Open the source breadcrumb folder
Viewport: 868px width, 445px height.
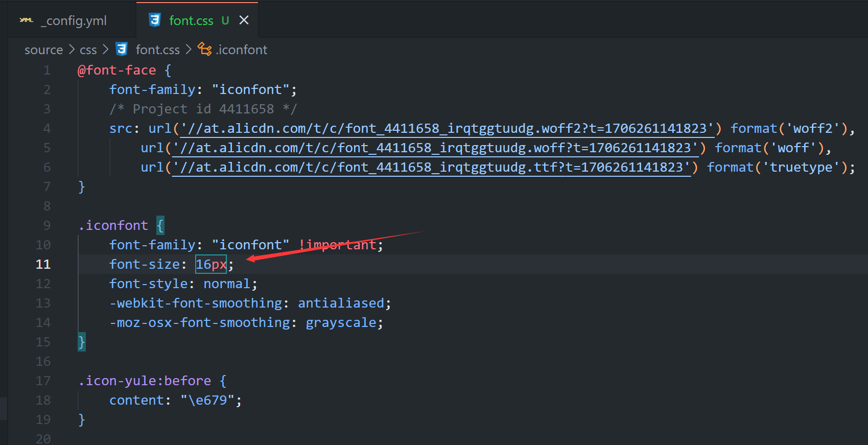44,50
